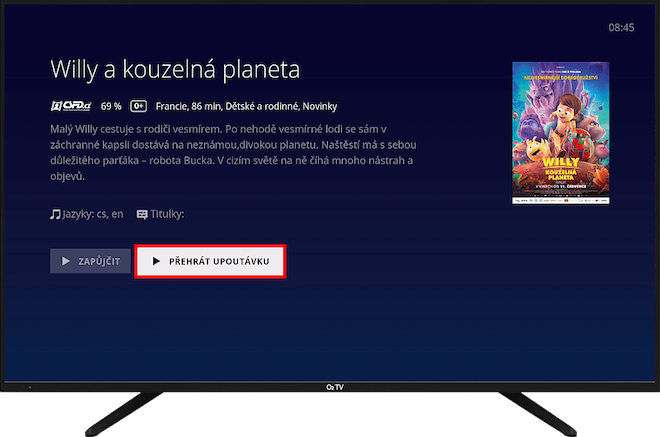Image resolution: width=660 pixels, height=437 pixels.
Task: Open the Willy movie poster thumbnail
Action: (561, 133)
